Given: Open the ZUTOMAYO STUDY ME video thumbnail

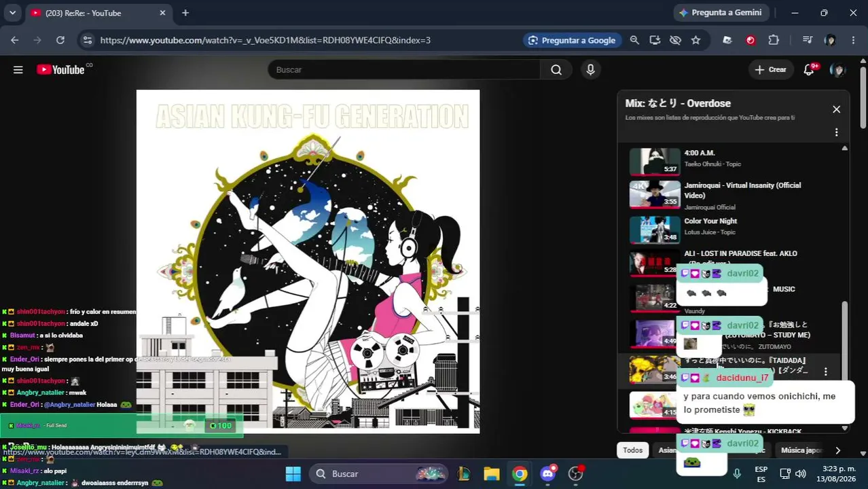Looking at the screenshot, I should click(655, 333).
